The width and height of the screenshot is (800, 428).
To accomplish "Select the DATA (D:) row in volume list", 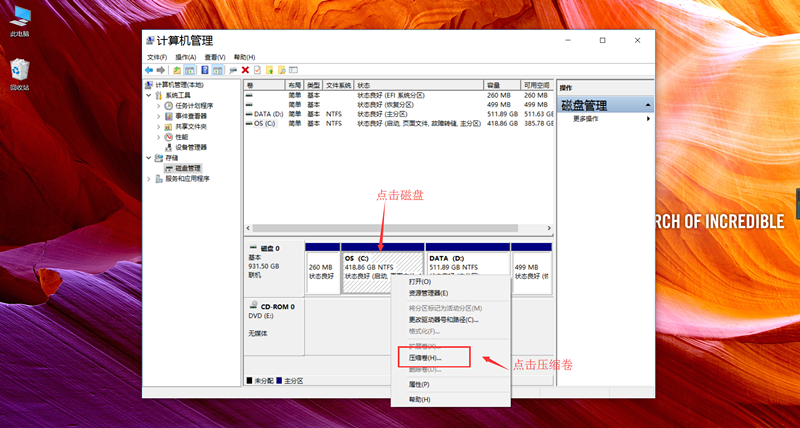I will [398, 114].
